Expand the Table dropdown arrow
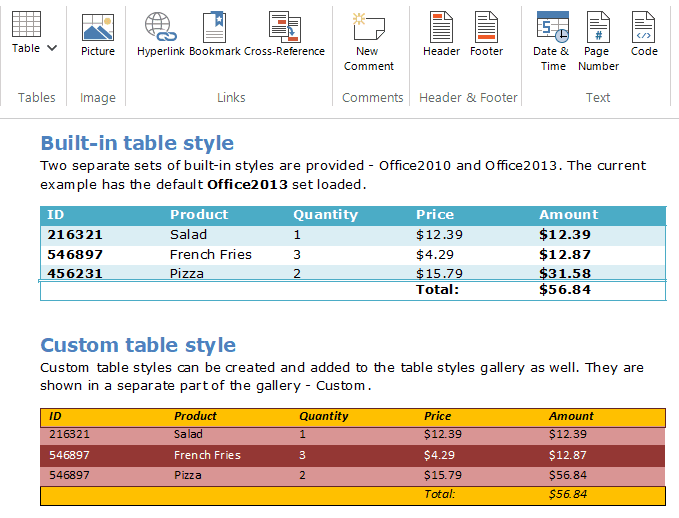 52,48
